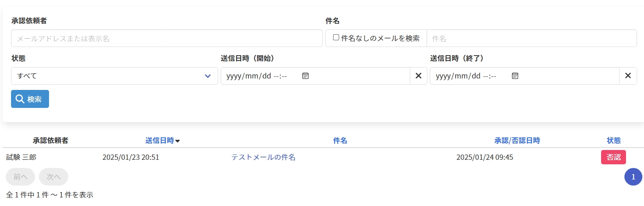Clear the start send date field
This screenshot has height=206, width=644.
(418, 76)
